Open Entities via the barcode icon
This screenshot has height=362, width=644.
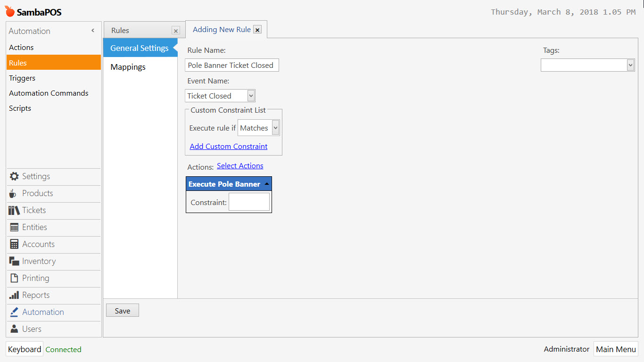[x=14, y=227]
